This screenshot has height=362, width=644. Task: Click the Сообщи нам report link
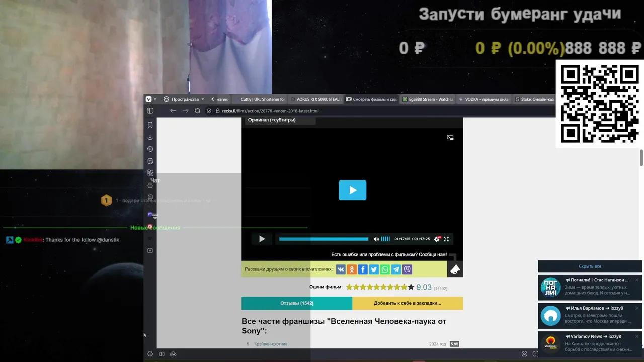pos(432,255)
